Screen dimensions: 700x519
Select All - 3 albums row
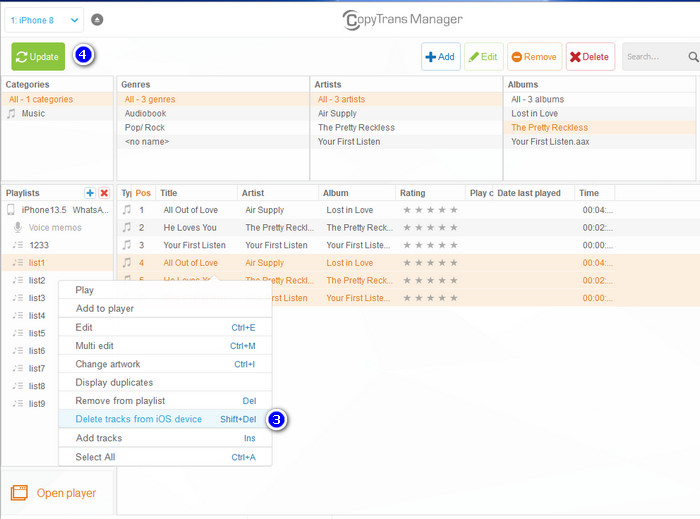(600, 99)
